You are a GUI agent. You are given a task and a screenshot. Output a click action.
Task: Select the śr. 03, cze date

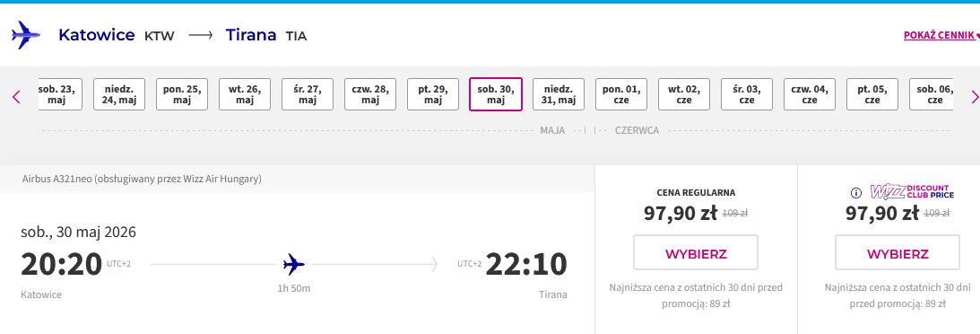[x=747, y=94]
